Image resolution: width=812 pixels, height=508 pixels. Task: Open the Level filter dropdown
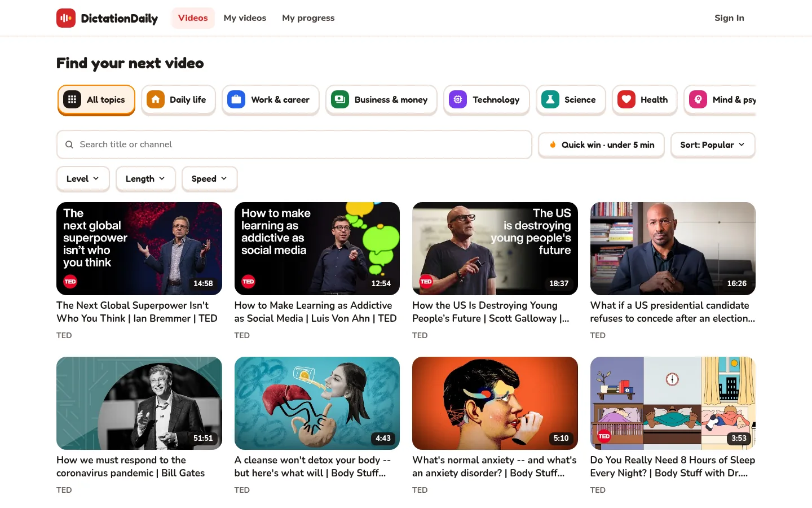tap(83, 178)
